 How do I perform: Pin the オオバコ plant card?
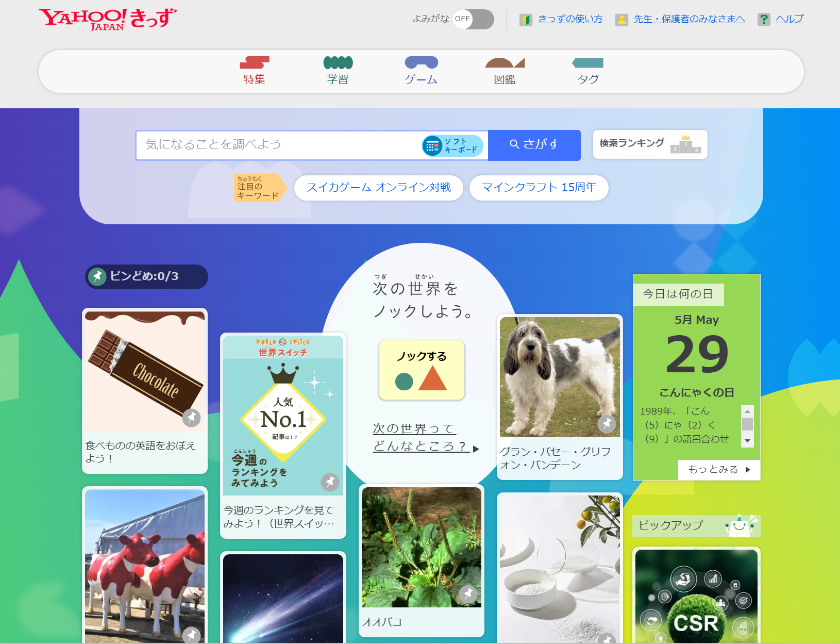coord(468,594)
